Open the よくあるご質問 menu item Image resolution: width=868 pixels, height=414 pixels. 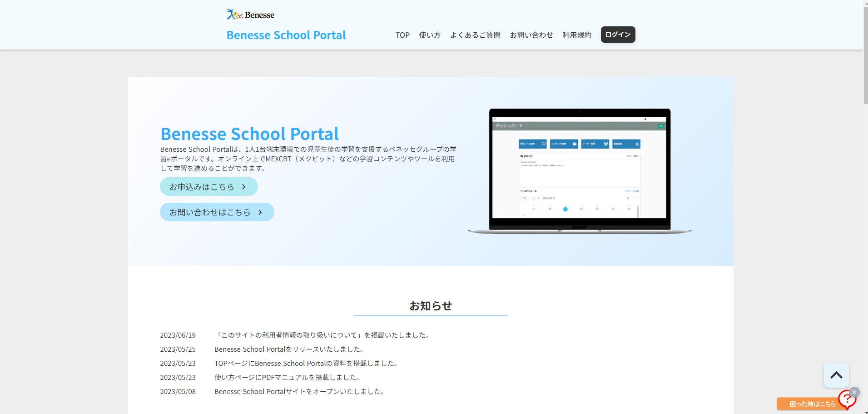click(x=475, y=35)
